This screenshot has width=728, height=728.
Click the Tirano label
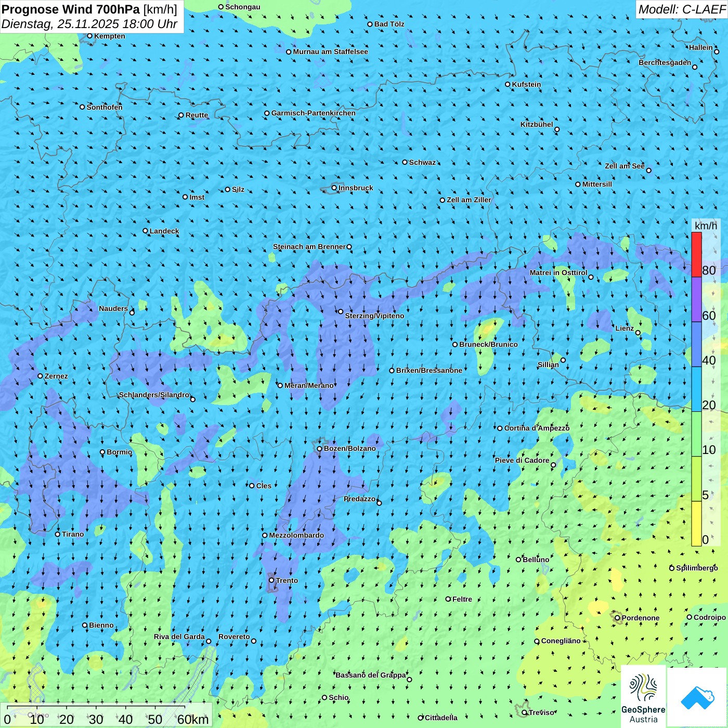(x=73, y=534)
